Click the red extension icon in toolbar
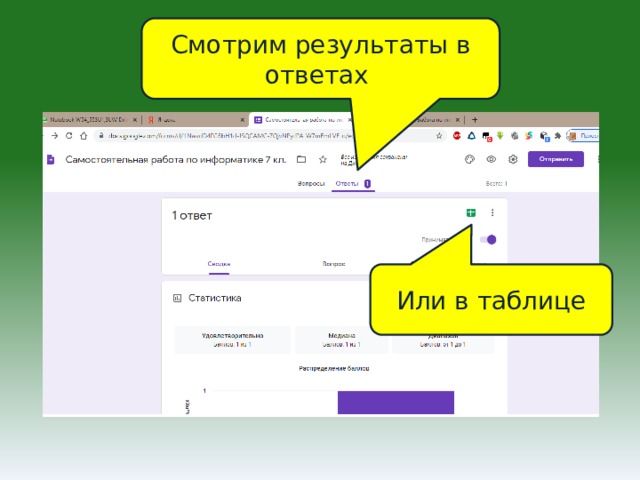This screenshot has height=480, width=640. 457,136
